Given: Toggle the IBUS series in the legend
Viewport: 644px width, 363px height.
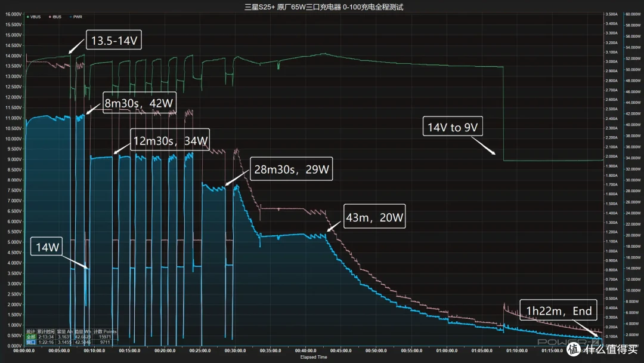Looking at the screenshot, I should (55, 17).
